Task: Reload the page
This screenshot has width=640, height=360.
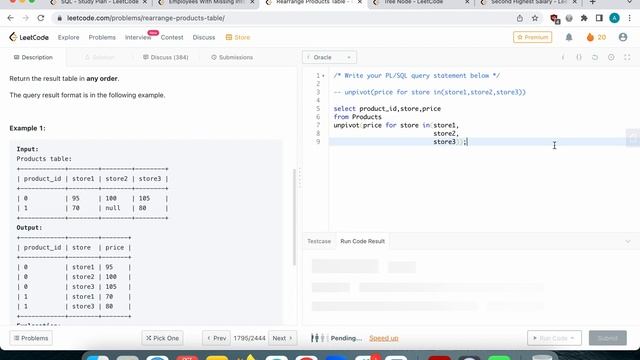Action: click(40, 18)
